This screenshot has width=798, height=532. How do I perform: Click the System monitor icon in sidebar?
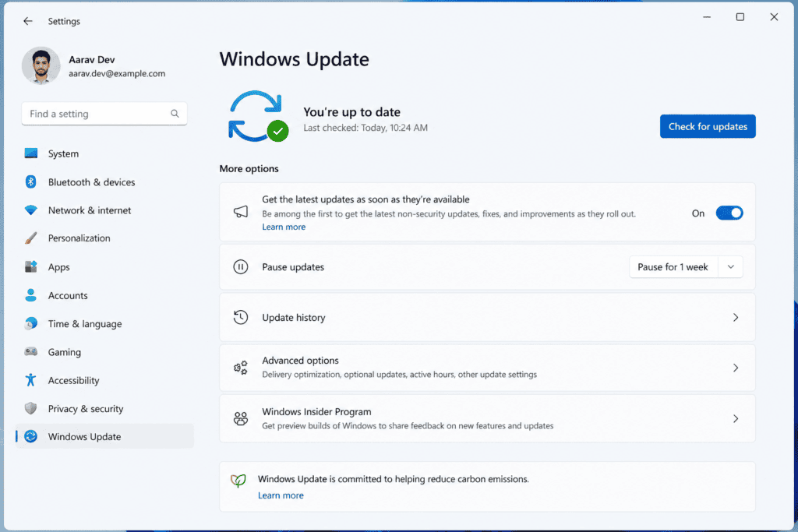(31, 153)
